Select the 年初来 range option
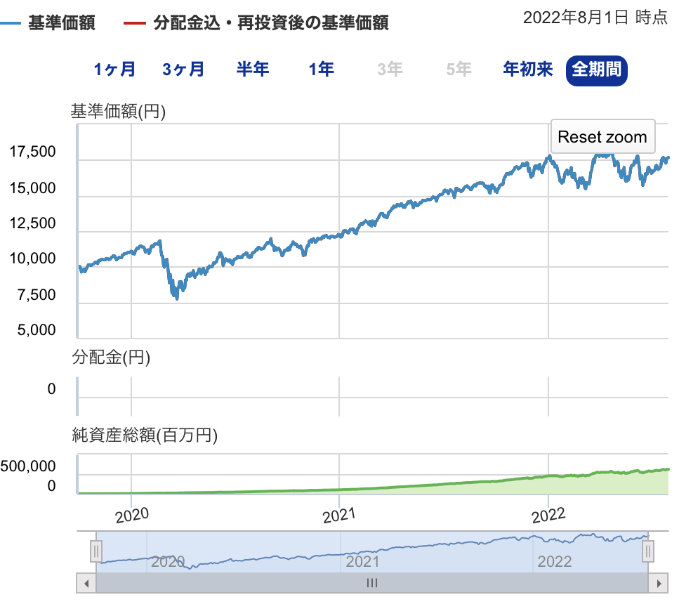 pos(528,70)
